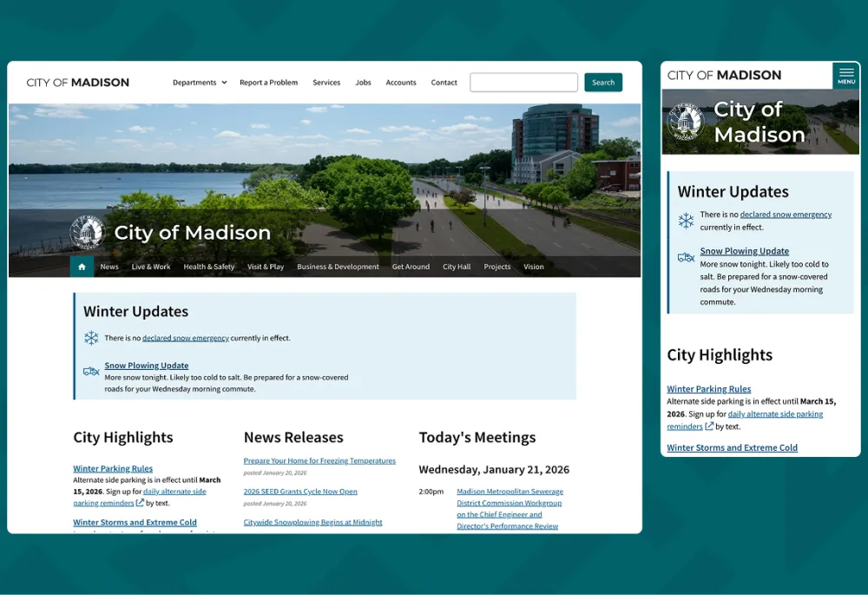Click the CITY OF MADISON desktop header logo
Screen dimensions: 868x595
click(77, 83)
